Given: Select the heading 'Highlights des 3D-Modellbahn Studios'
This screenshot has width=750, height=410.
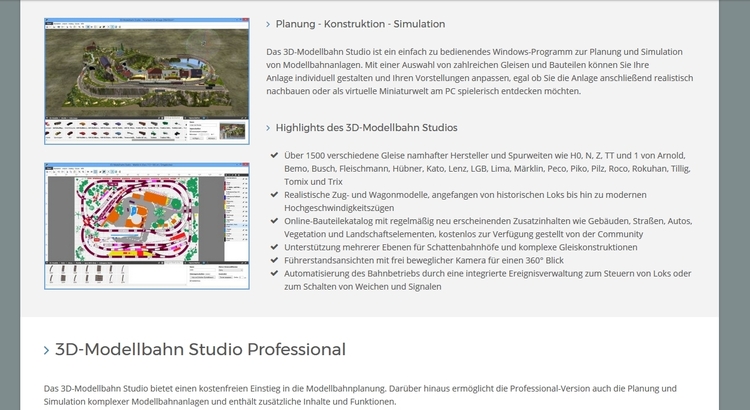Looking at the screenshot, I should point(366,128).
